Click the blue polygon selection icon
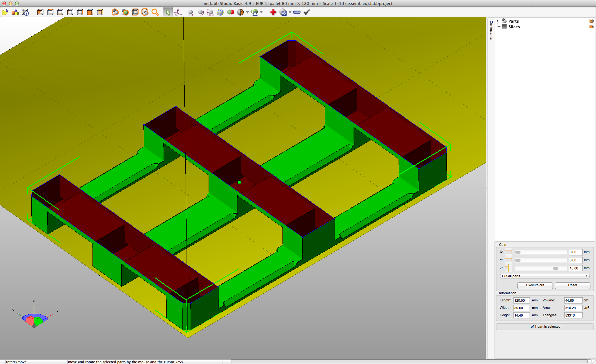The height and width of the screenshot is (364, 596). pos(220,12)
